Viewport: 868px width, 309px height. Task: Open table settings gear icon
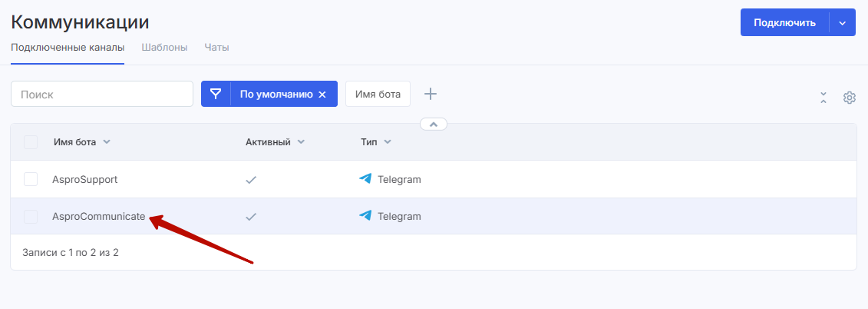point(849,98)
